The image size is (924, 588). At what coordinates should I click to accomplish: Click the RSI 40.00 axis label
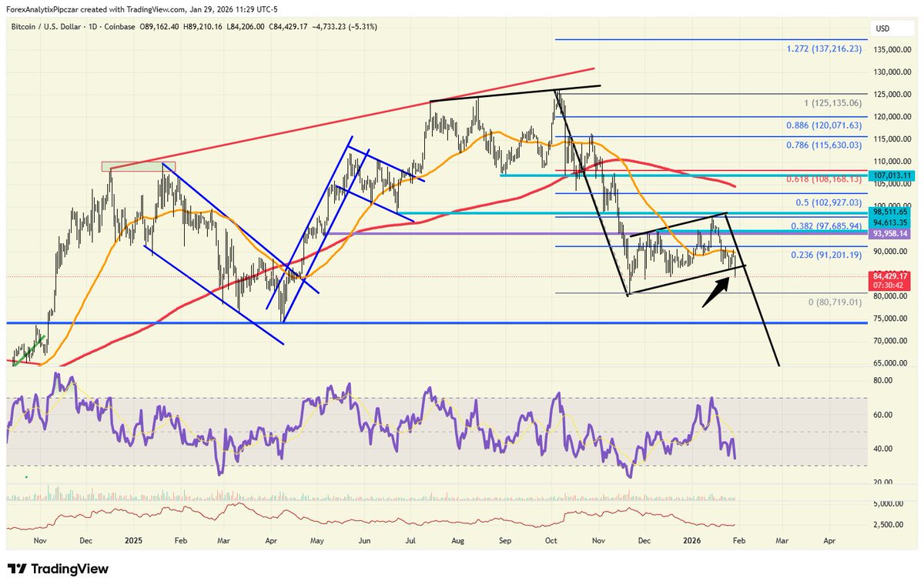tap(882, 448)
